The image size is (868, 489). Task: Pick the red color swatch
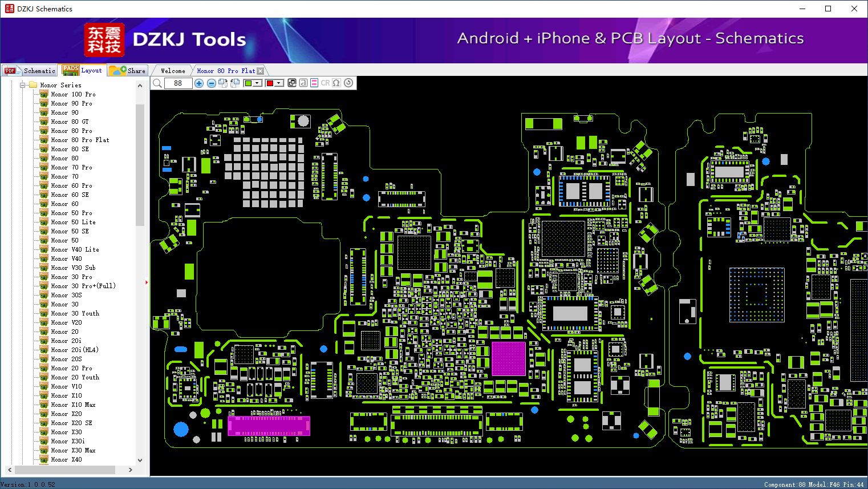[x=270, y=83]
